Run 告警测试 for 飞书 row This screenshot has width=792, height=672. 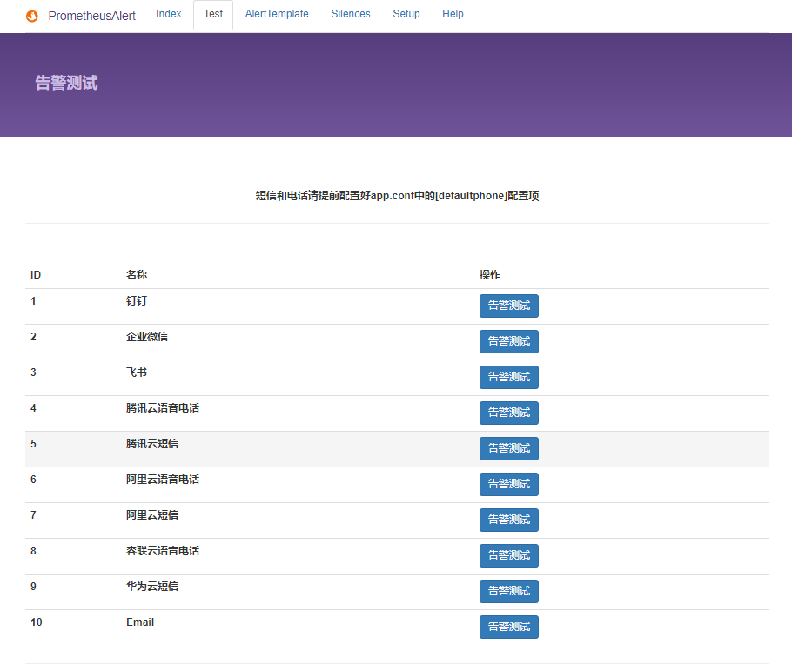pos(508,377)
